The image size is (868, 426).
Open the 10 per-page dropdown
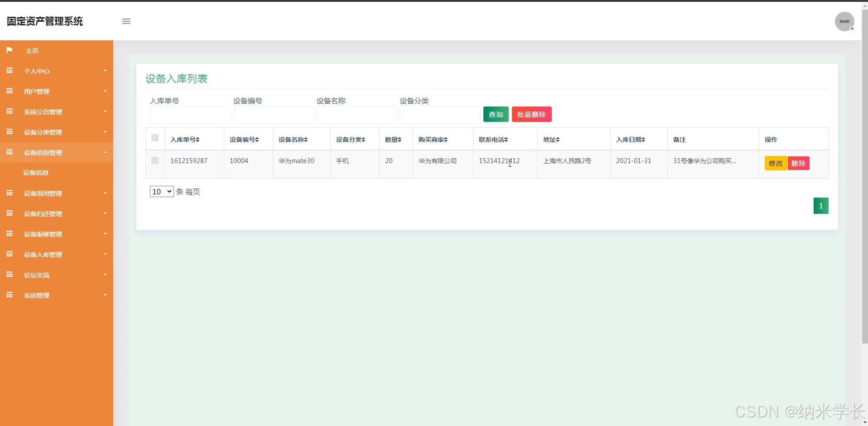pyautogui.click(x=162, y=192)
